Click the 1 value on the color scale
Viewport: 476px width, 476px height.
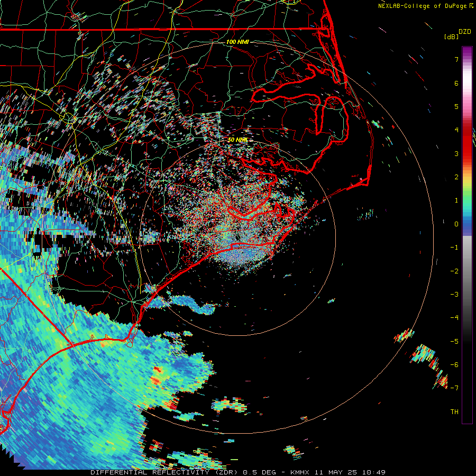click(x=456, y=200)
